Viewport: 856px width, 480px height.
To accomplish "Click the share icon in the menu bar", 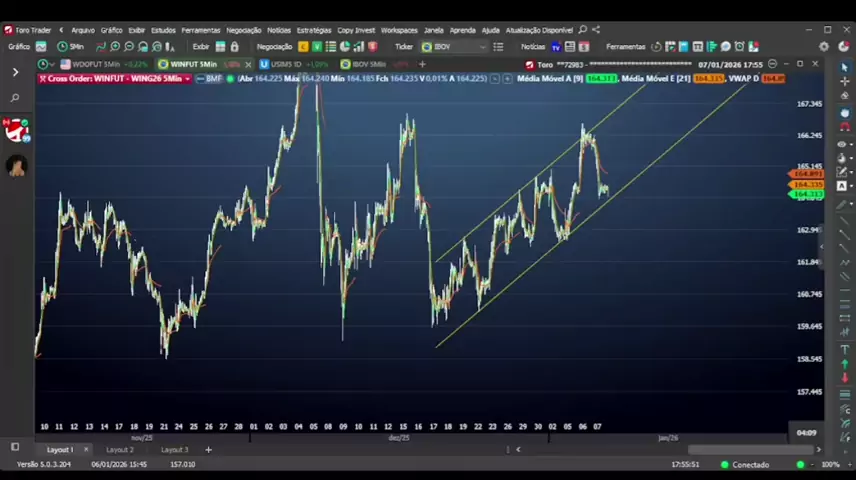I will pyautogui.click(x=596, y=30).
